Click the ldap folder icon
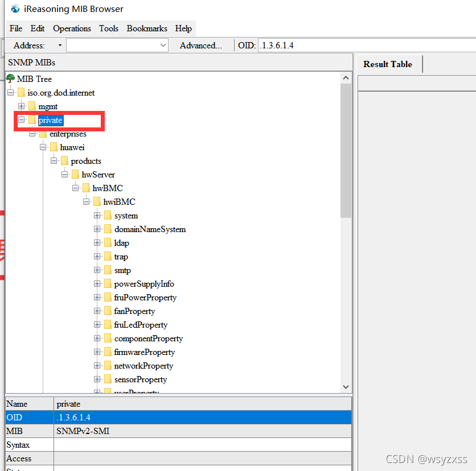This screenshot has height=471, width=476. (108, 243)
